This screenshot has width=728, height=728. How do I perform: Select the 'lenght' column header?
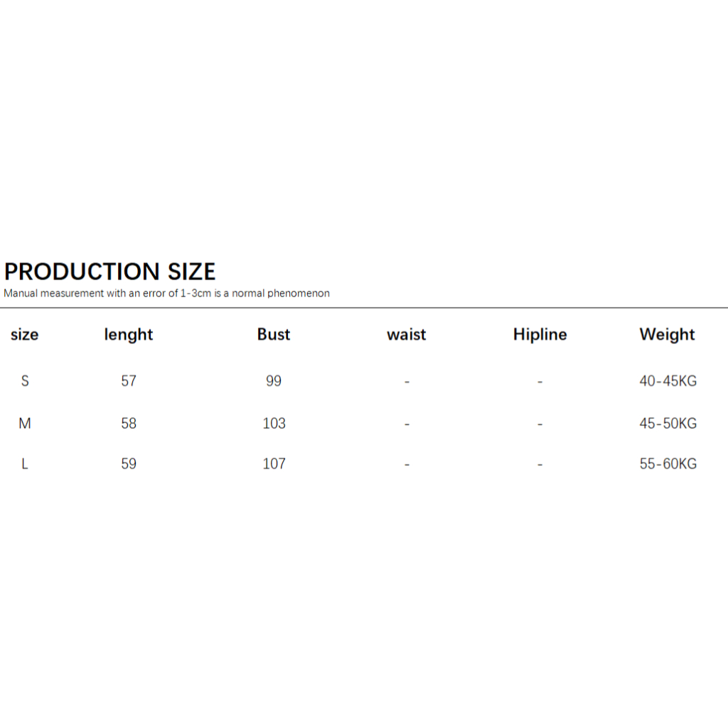click(x=129, y=334)
